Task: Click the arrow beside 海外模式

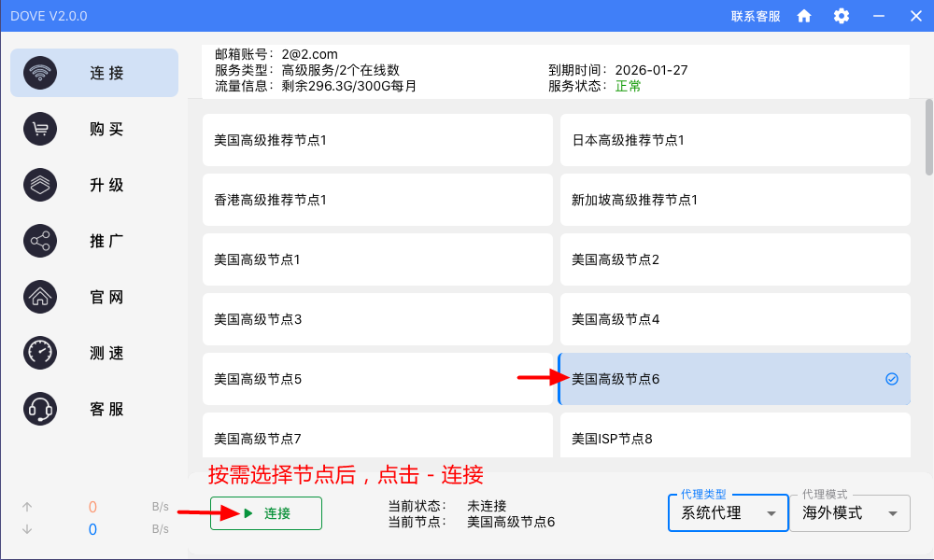Action: (893, 513)
